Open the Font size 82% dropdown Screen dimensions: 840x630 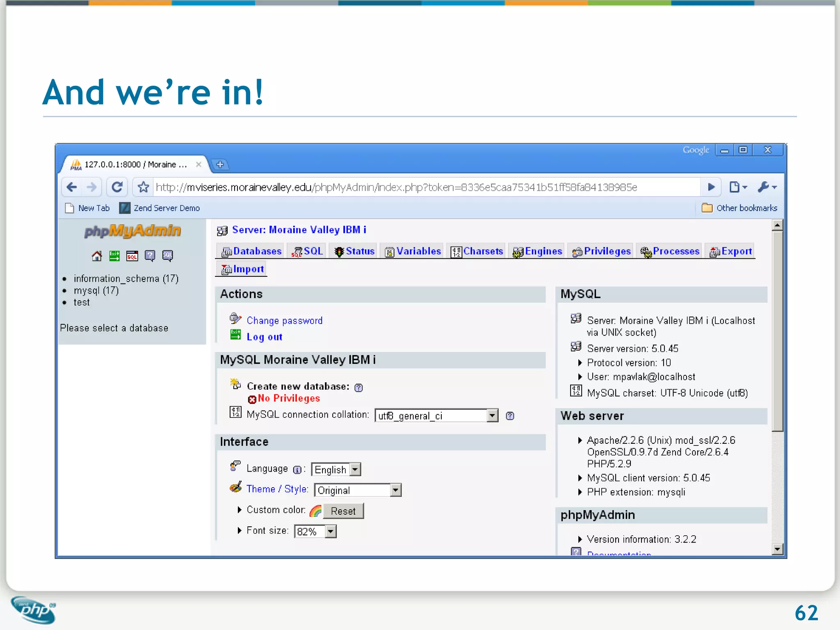pos(331,532)
